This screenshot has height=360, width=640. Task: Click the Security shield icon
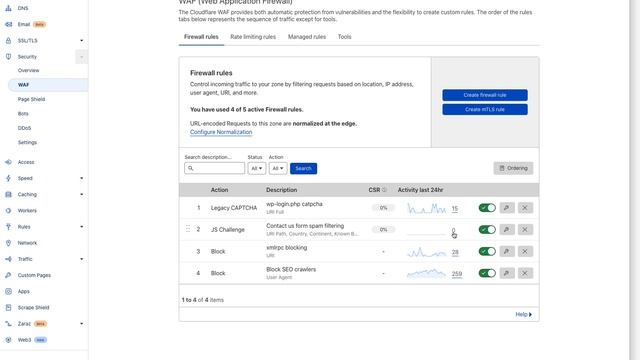click(8, 57)
